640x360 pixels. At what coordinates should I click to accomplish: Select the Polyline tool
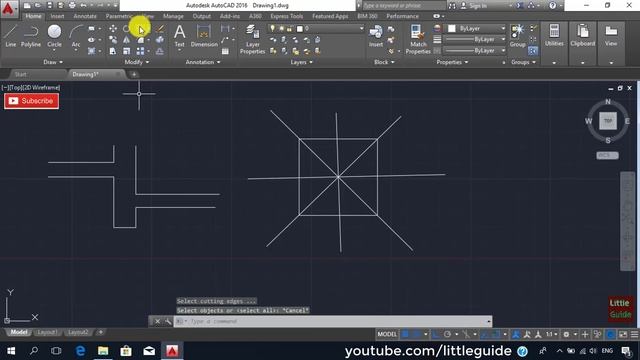31,36
